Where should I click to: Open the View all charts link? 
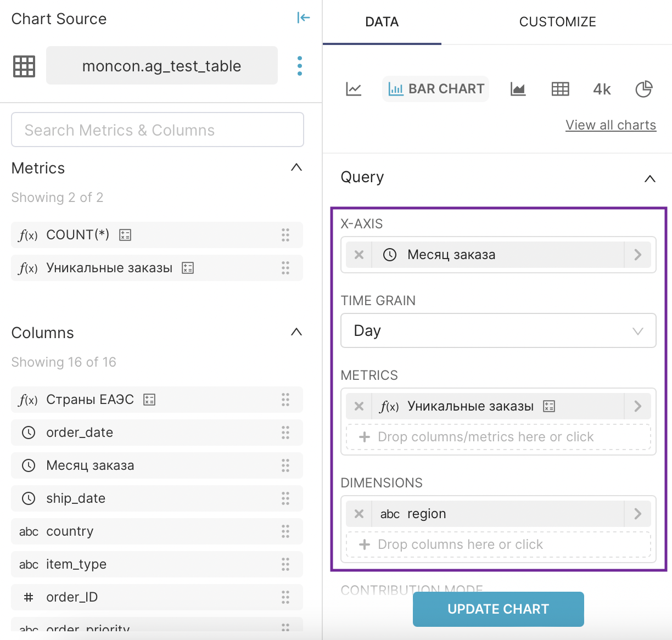coord(611,125)
